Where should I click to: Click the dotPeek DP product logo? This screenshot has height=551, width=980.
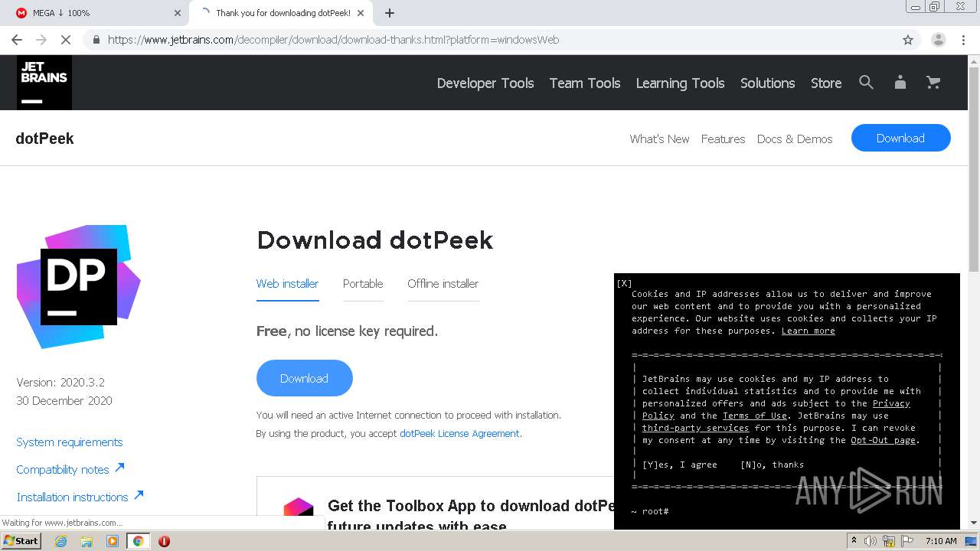click(x=79, y=287)
